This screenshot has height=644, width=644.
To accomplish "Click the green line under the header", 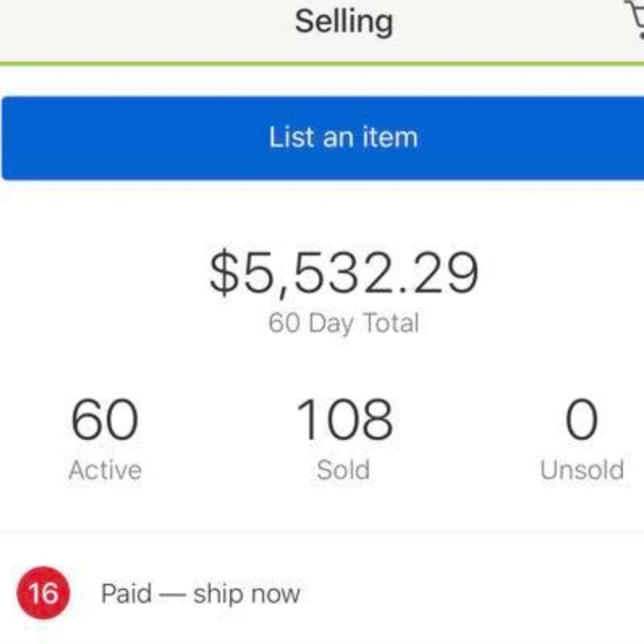I will click(x=322, y=63).
